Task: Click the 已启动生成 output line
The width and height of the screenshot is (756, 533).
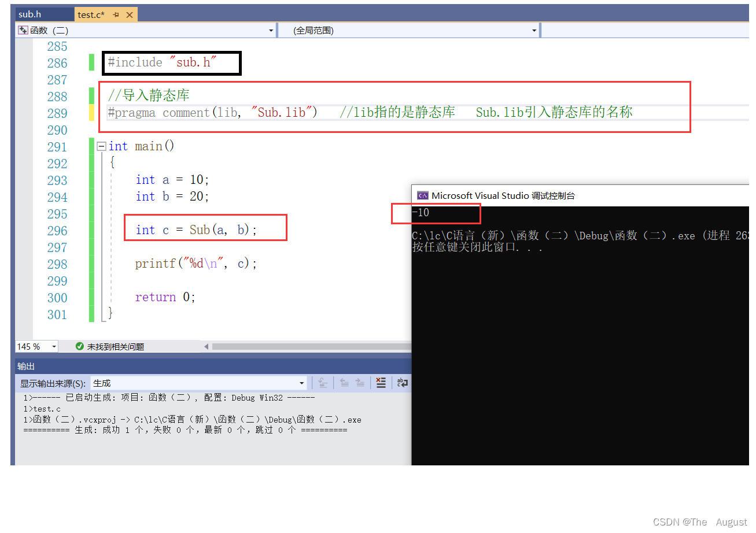Action: (169, 398)
